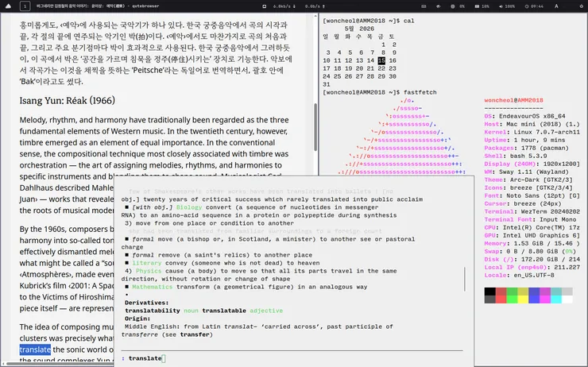Image resolution: width=588 pixels, height=367 pixels.
Task: Toggle the eye idle-inhibitor icon in bar
Action: coord(439,6)
